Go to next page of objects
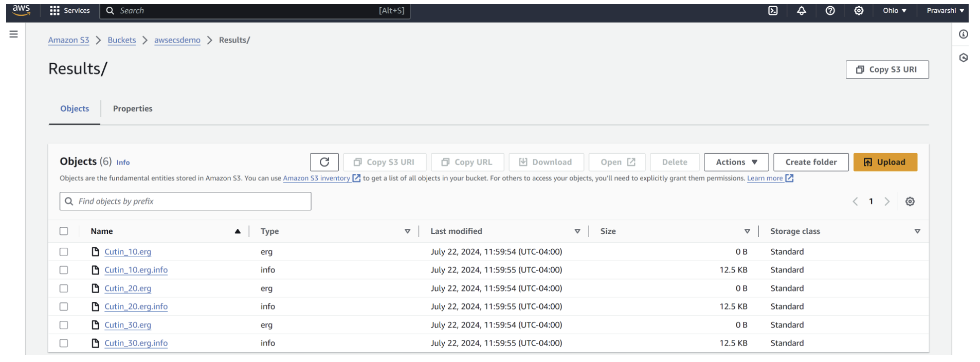980x362 pixels. [887, 202]
